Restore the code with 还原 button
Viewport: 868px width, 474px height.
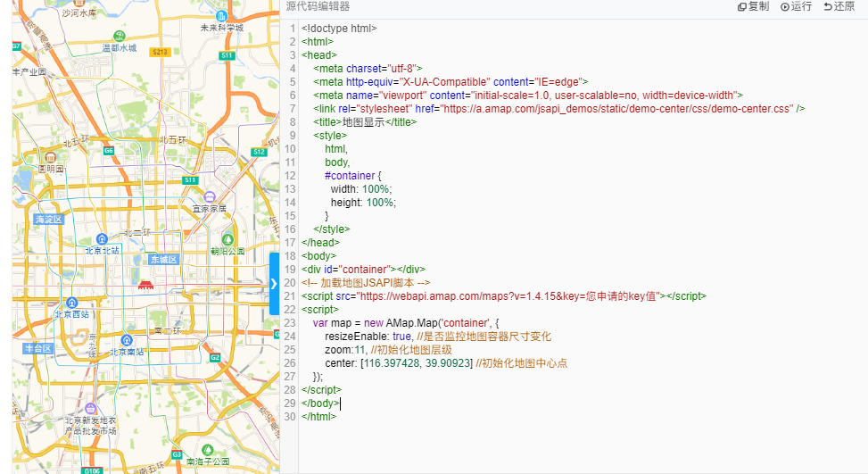[839, 6]
